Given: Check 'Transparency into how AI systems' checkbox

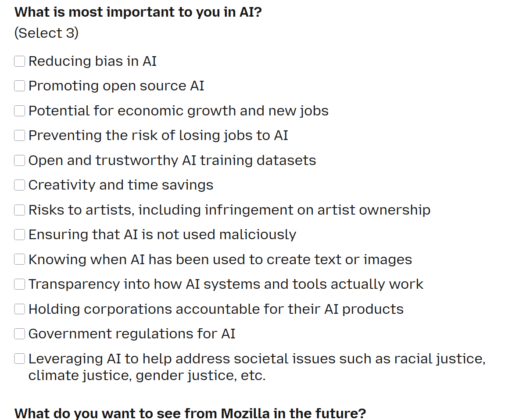Looking at the screenshot, I should [20, 284].
